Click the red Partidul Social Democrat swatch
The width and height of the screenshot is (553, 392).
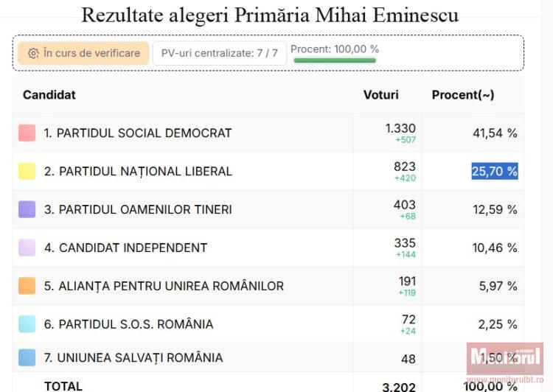pyautogui.click(x=27, y=133)
